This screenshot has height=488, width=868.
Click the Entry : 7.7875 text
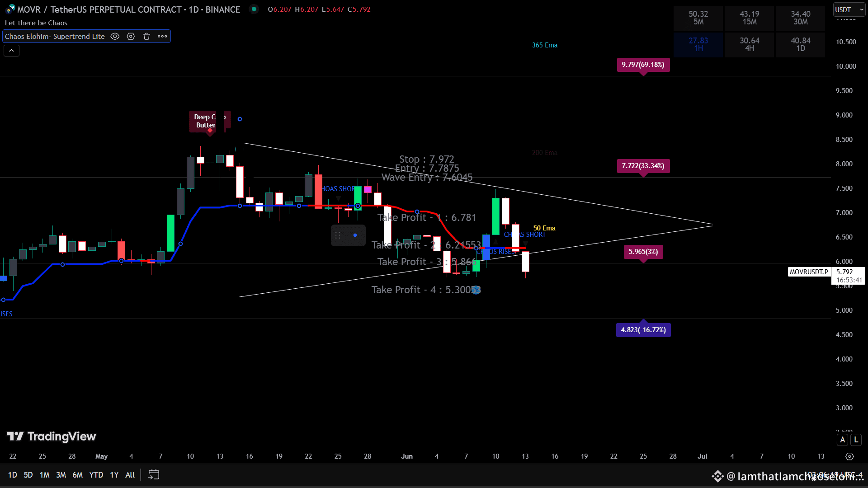[427, 168]
